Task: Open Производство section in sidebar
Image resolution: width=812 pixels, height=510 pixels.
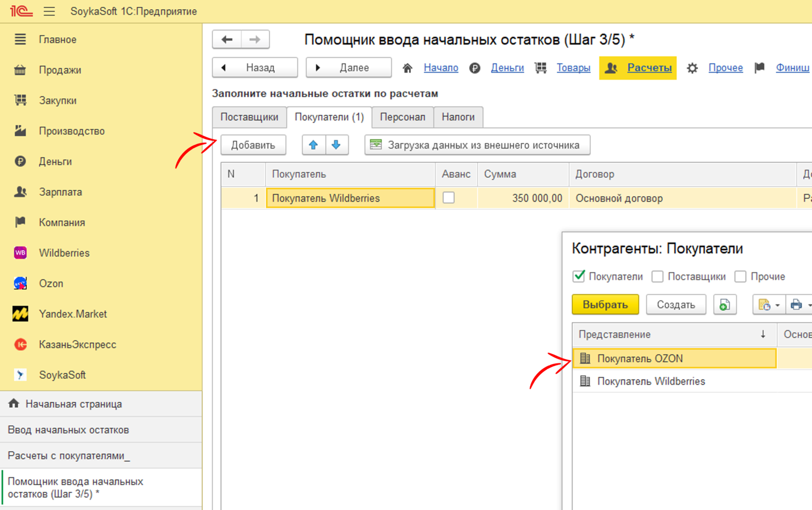Action: pos(72,131)
